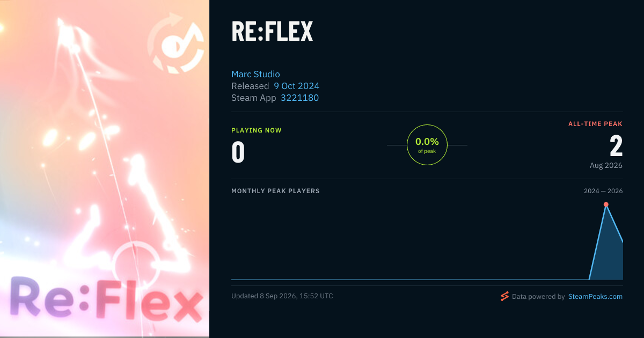This screenshot has height=338, width=644.
Task: Open Steam App ID 3221180
Action: coord(299,98)
